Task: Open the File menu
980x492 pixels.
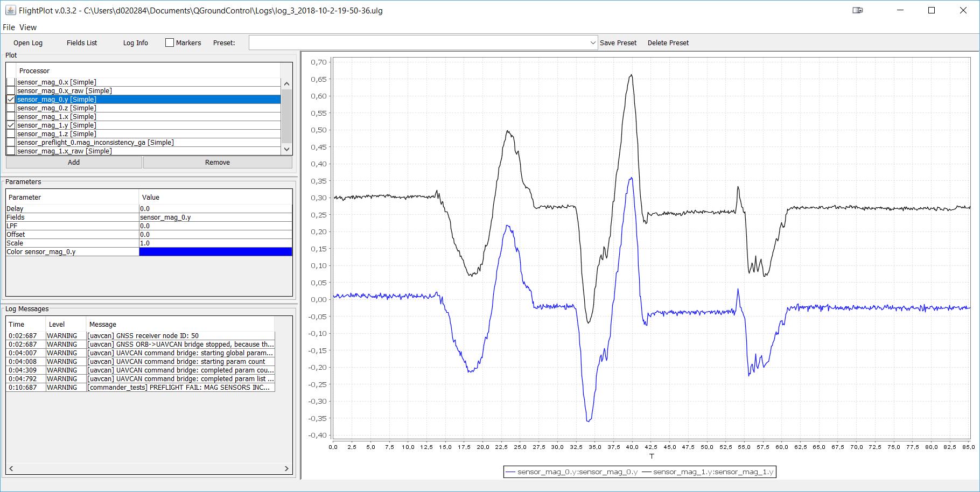Action: (9, 27)
